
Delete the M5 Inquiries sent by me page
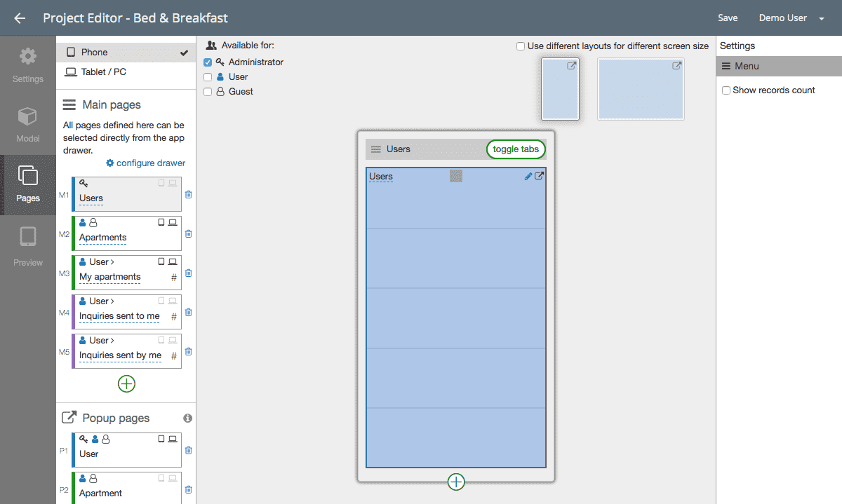(188, 352)
